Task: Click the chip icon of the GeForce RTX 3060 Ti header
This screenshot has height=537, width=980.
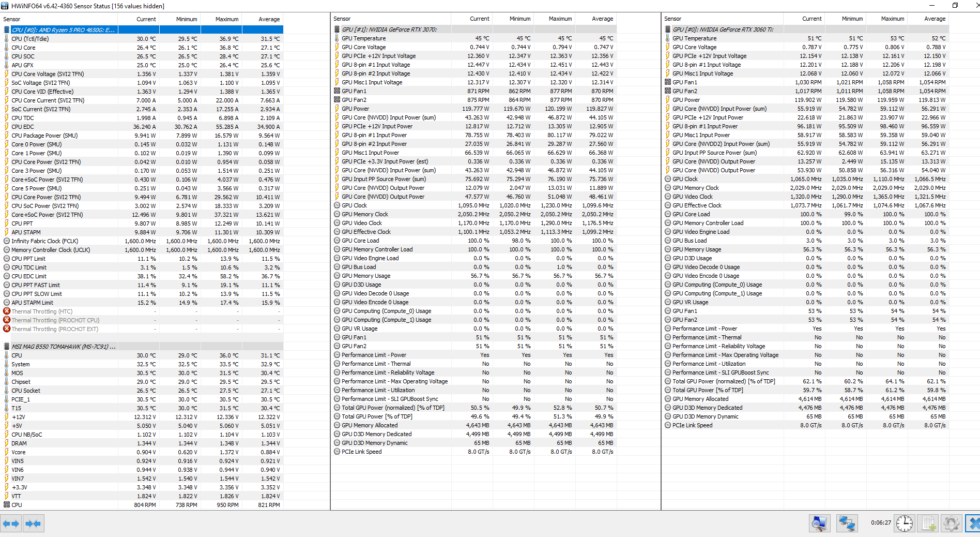Action: (x=668, y=29)
